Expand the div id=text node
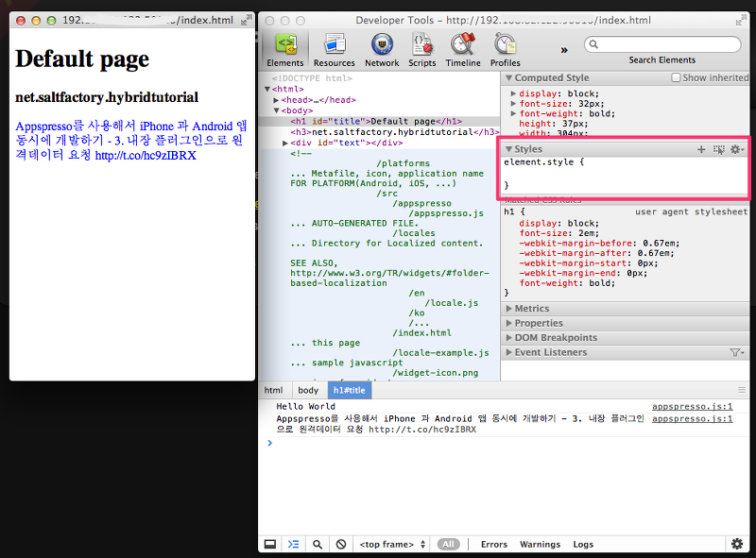Viewport: 756px width, 558px height. pyautogui.click(x=285, y=144)
